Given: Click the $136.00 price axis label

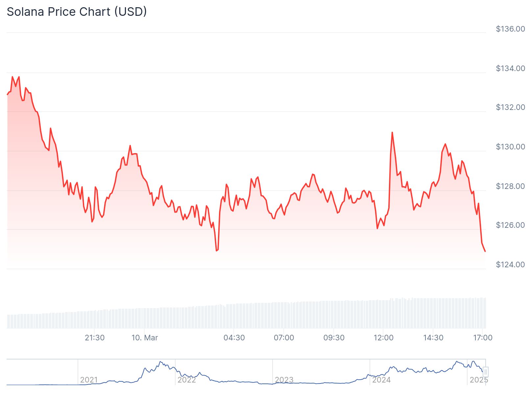Looking at the screenshot, I should [x=510, y=29].
